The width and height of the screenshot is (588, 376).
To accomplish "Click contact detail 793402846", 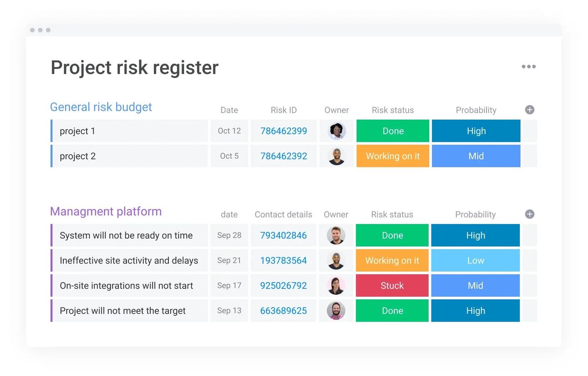I will [283, 235].
